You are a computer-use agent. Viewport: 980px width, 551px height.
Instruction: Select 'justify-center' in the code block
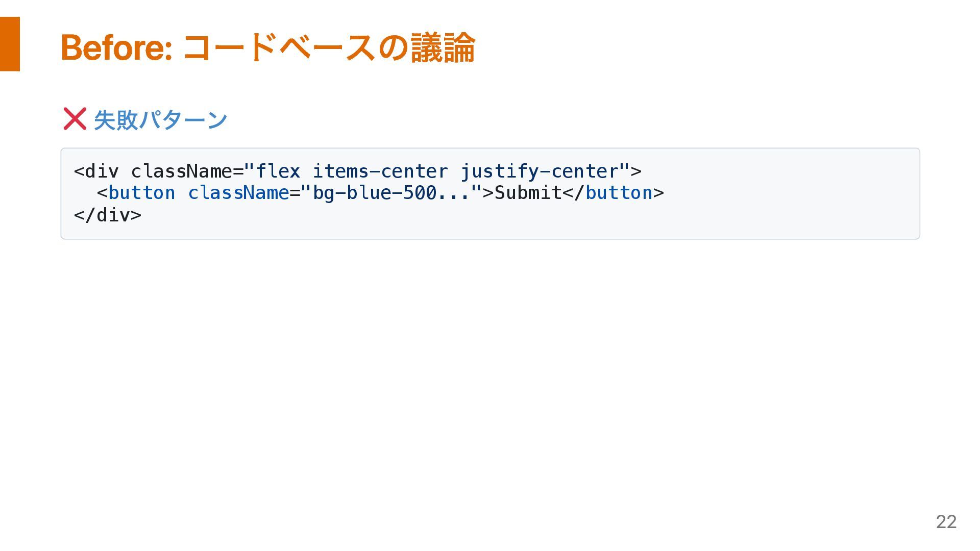click(540, 171)
